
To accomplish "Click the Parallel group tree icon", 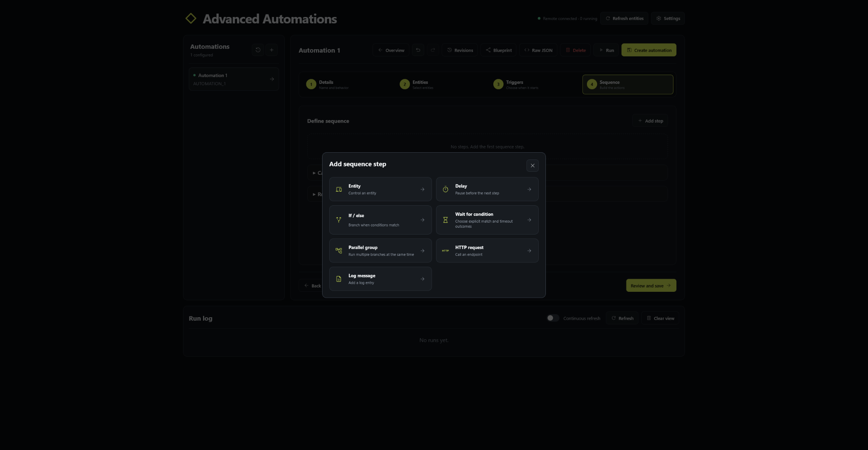I will [339, 251].
